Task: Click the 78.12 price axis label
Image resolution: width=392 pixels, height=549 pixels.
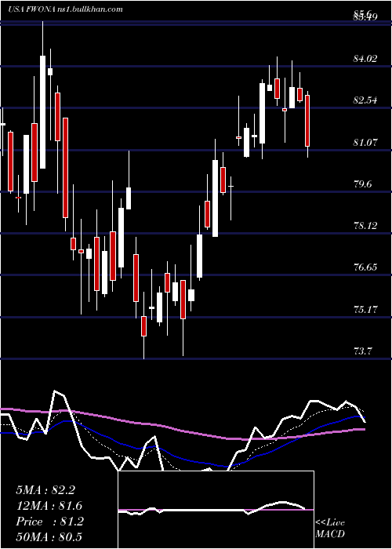Action: tap(365, 226)
